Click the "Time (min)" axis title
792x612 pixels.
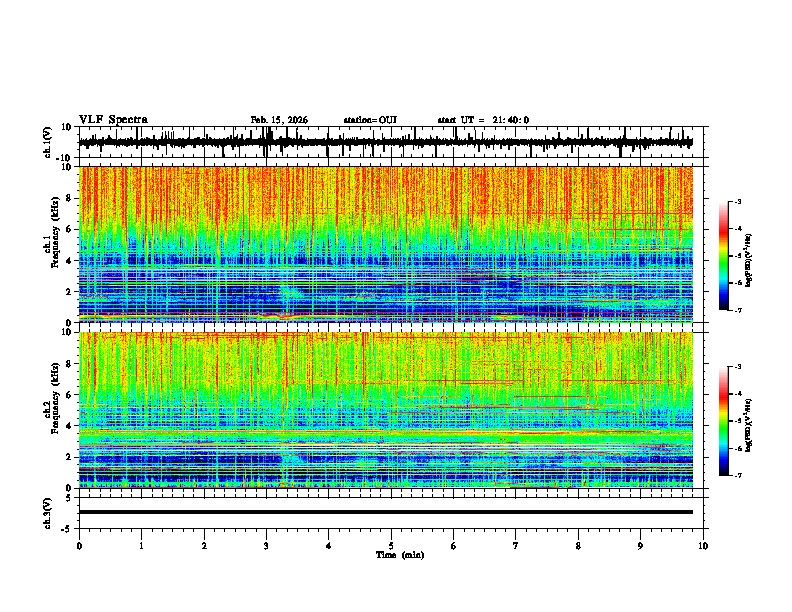coord(400,555)
